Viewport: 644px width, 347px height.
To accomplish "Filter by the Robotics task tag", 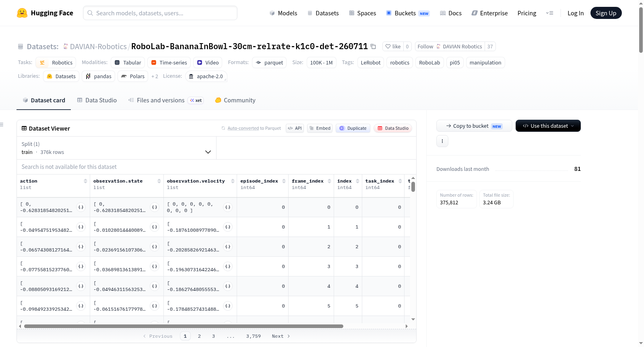I will pyautogui.click(x=56, y=62).
